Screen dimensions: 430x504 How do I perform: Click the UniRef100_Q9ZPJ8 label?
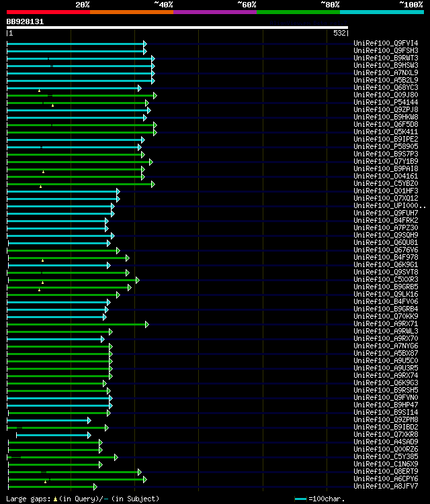click(x=386, y=109)
